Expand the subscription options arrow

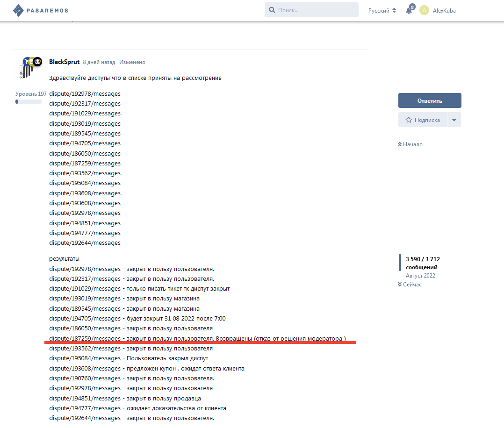454,120
